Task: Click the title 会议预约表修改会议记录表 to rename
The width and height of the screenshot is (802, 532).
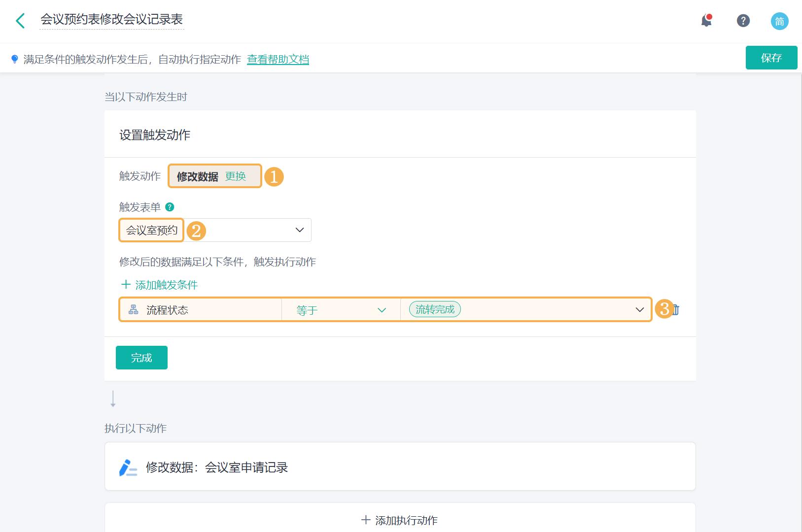Action: tap(112, 21)
